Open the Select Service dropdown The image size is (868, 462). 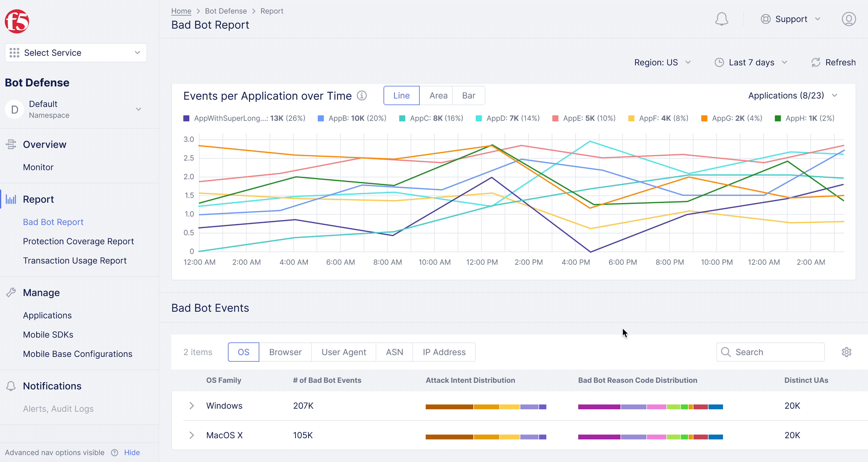tap(76, 53)
